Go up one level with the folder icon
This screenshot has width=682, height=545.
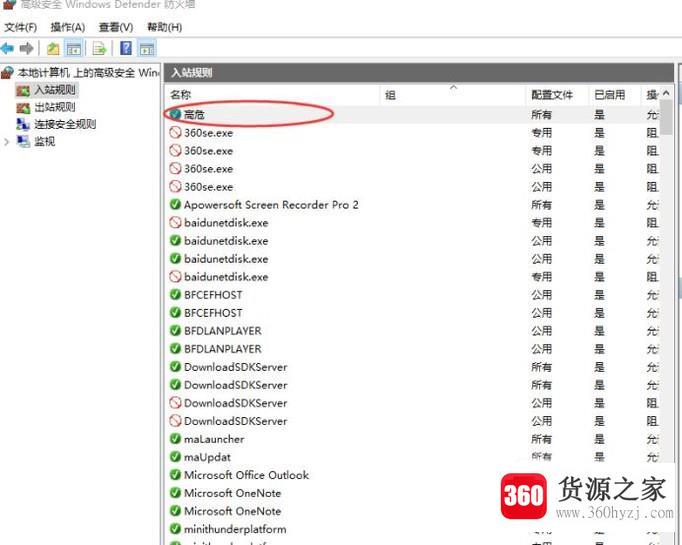tap(53, 48)
